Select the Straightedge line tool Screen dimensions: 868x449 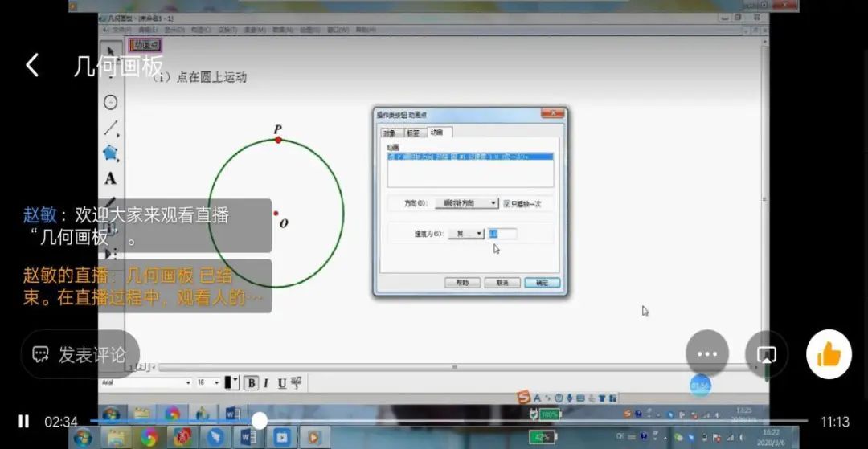coord(111,128)
